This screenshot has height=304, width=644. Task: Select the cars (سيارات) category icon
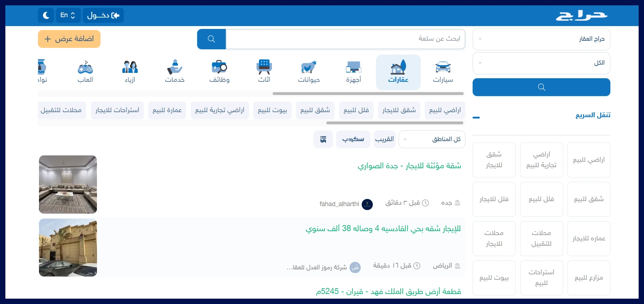tap(443, 72)
